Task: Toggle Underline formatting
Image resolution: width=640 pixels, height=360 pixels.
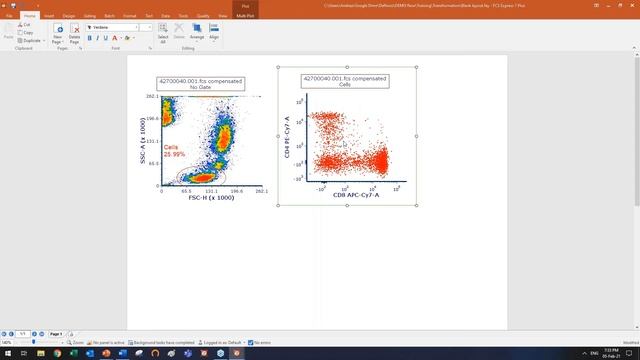Action: [x=106, y=38]
